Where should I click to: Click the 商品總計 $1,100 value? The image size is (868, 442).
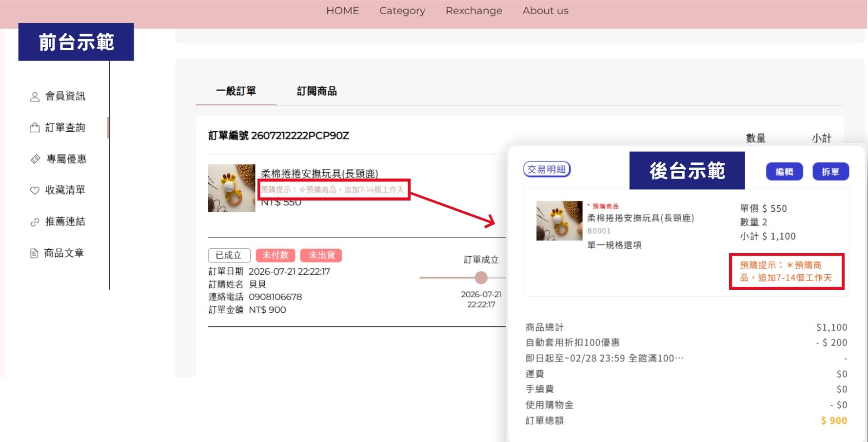tap(832, 327)
